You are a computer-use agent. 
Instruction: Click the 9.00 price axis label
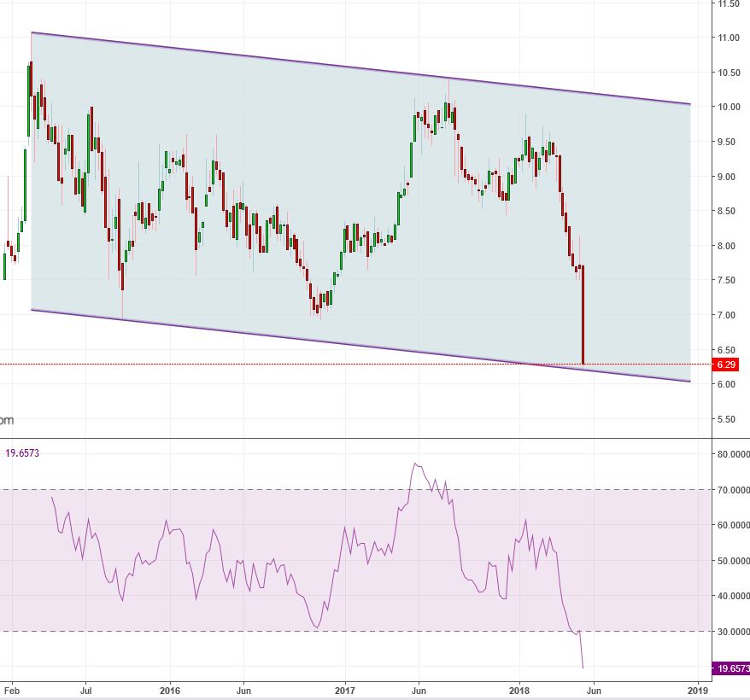[726, 177]
